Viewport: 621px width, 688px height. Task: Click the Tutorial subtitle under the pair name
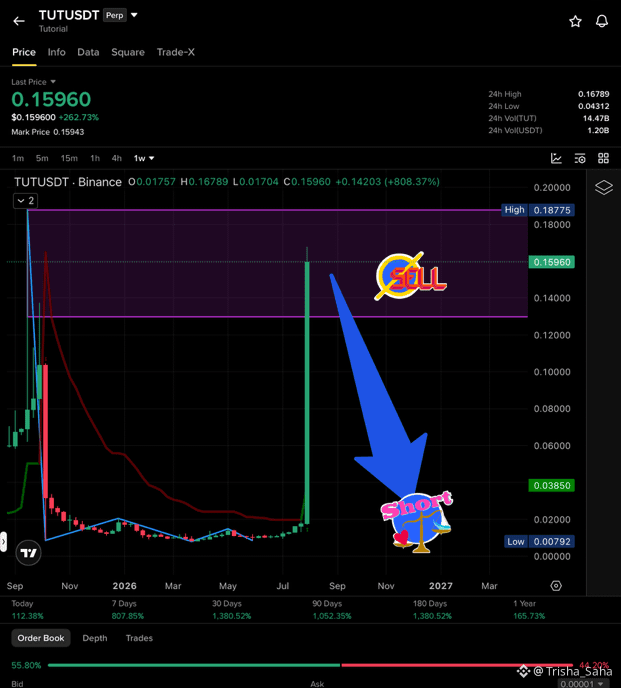click(x=53, y=29)
